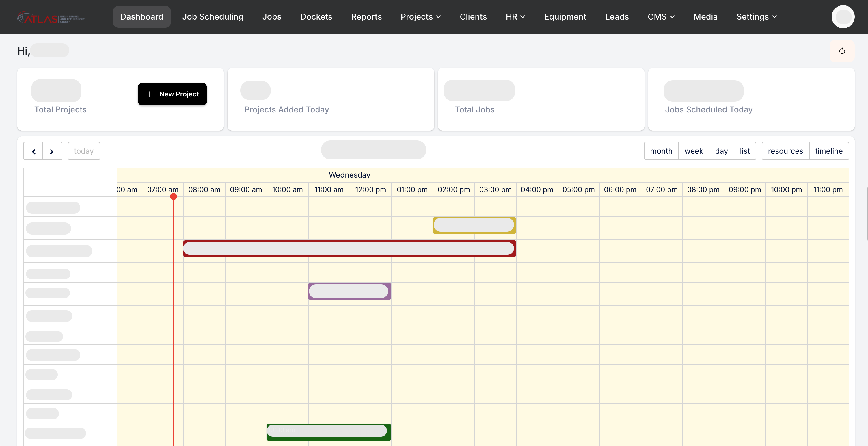The width and height of the screenshot is (868, 446).
Task: Open the Settings dropdown in navbar
Action: (x=756, y=17)
